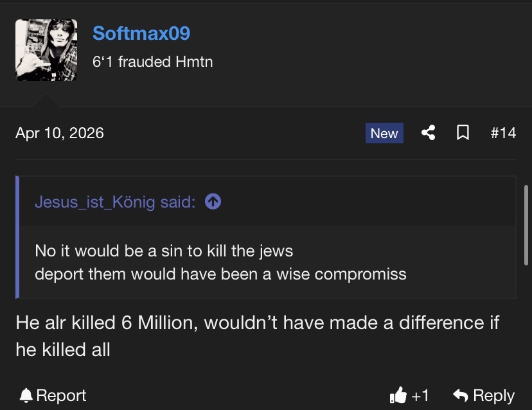Open the Softmax09 username profile link

(141, 33)
